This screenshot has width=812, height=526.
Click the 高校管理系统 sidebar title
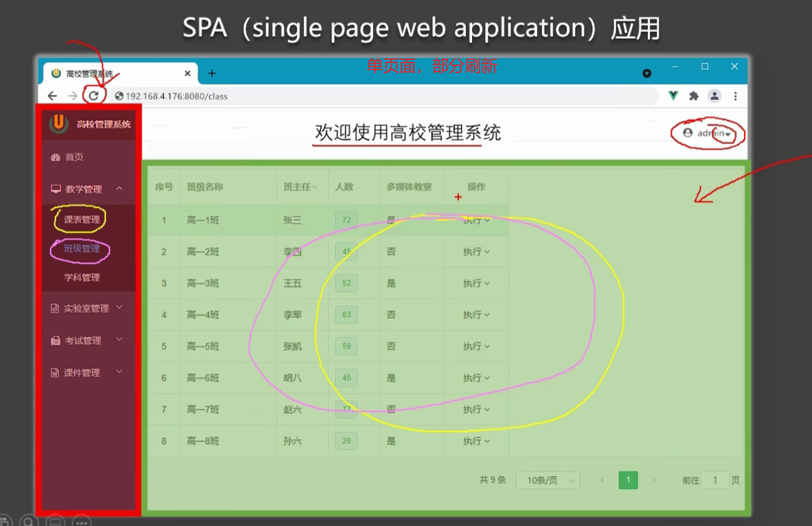click(x=104, y=124)
